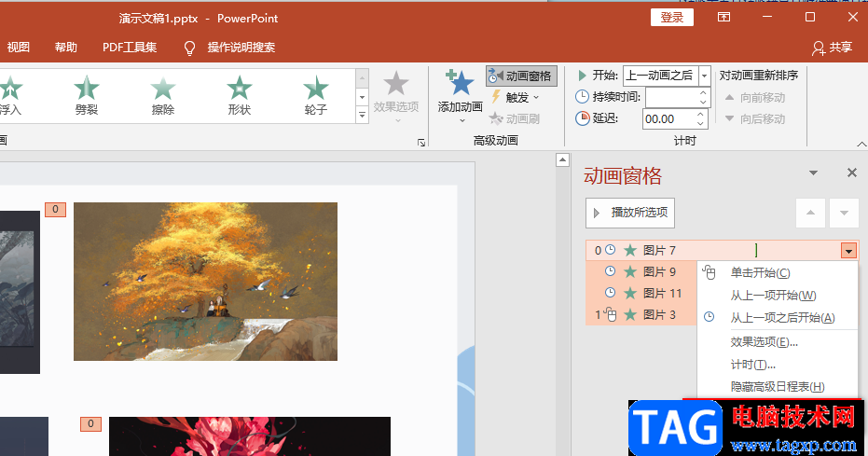Image resolution: width=868 pixels, height=456 pixels.
Task: Click the mouse icon beside 图片 3
Action: click(x=610, y=314)
